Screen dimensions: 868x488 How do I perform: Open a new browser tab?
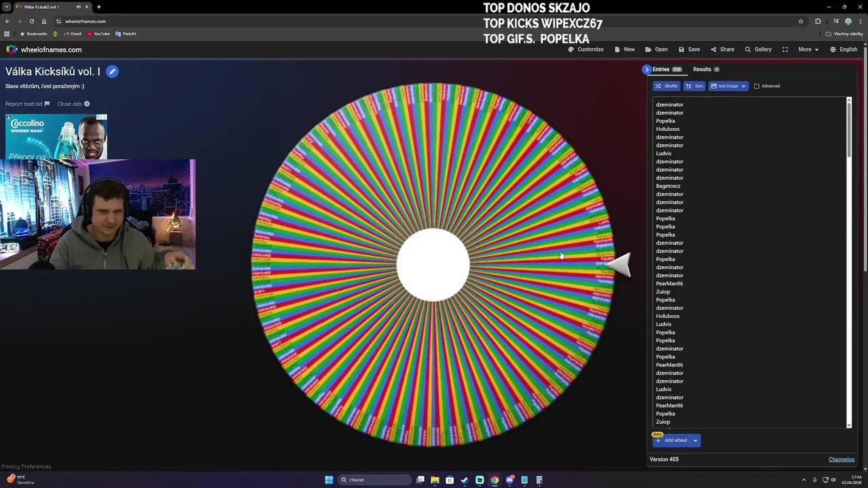(99, 7)
